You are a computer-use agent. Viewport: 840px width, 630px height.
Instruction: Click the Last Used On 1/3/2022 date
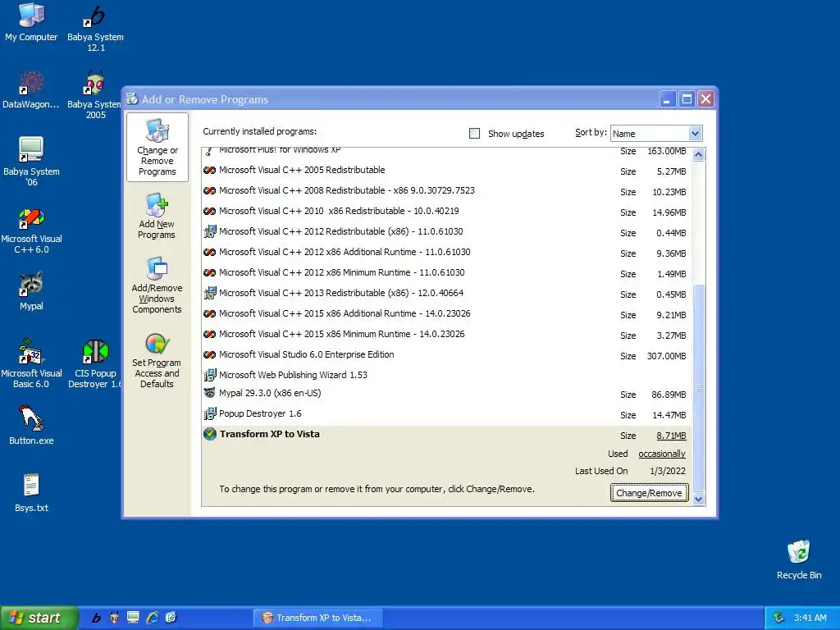pyautogui.click(x=668, y=472)
